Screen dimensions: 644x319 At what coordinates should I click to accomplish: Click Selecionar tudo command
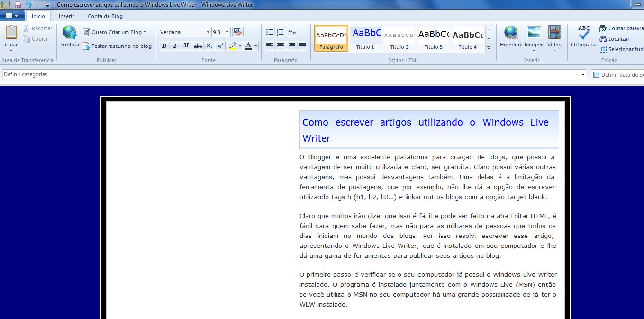coord(621,49)
